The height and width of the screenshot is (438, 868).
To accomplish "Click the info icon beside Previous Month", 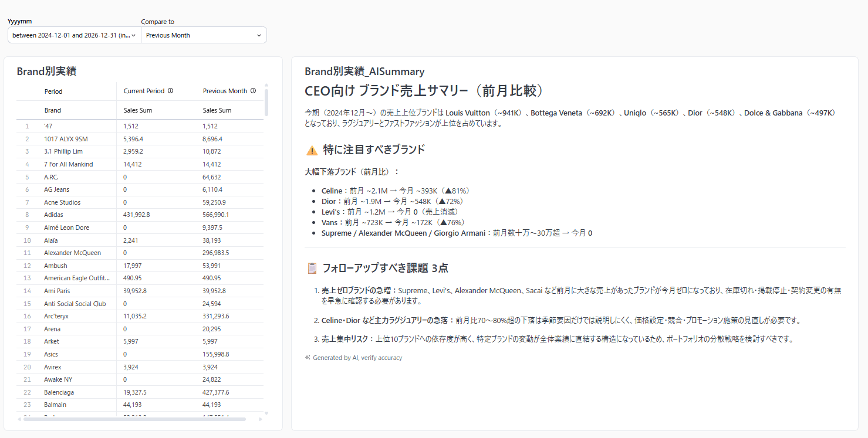I will 254,91.
